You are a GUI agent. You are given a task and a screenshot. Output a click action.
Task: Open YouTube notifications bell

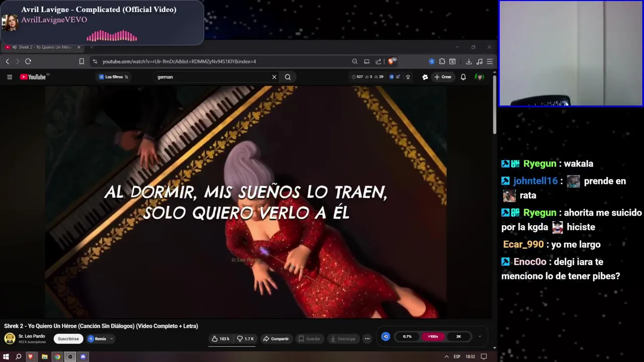(463, 77)
